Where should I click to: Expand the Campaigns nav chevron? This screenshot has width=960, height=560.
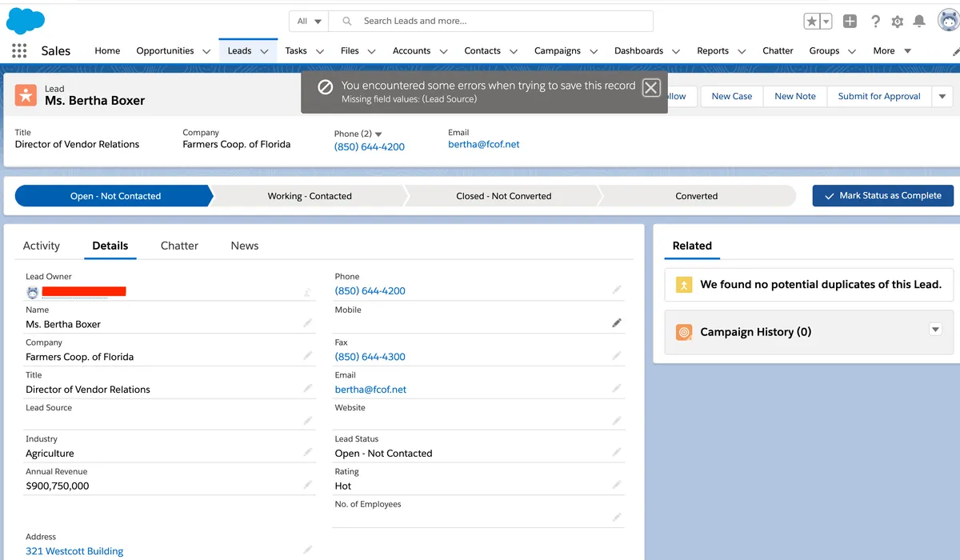point(594,51)
